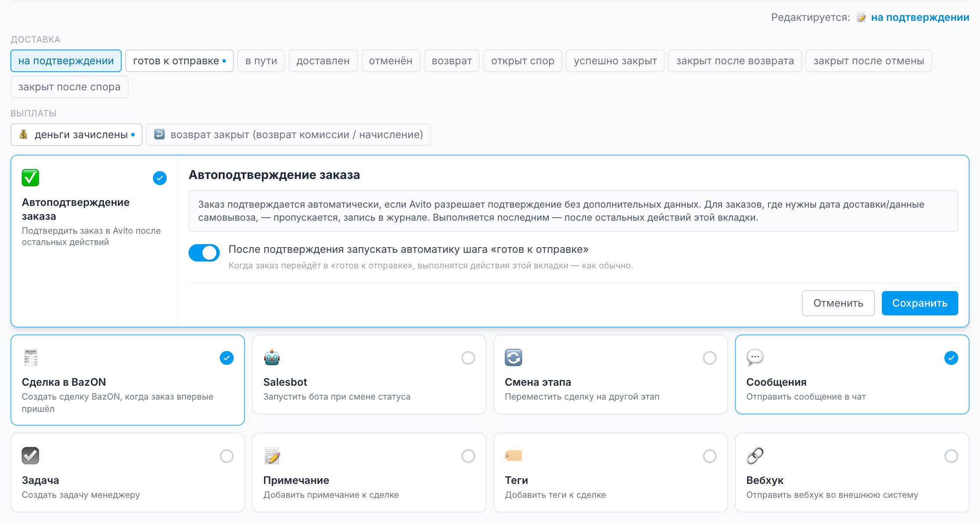Screen dimensions: 980x523
Task: Select the возврат status tab
Action: 452,61
